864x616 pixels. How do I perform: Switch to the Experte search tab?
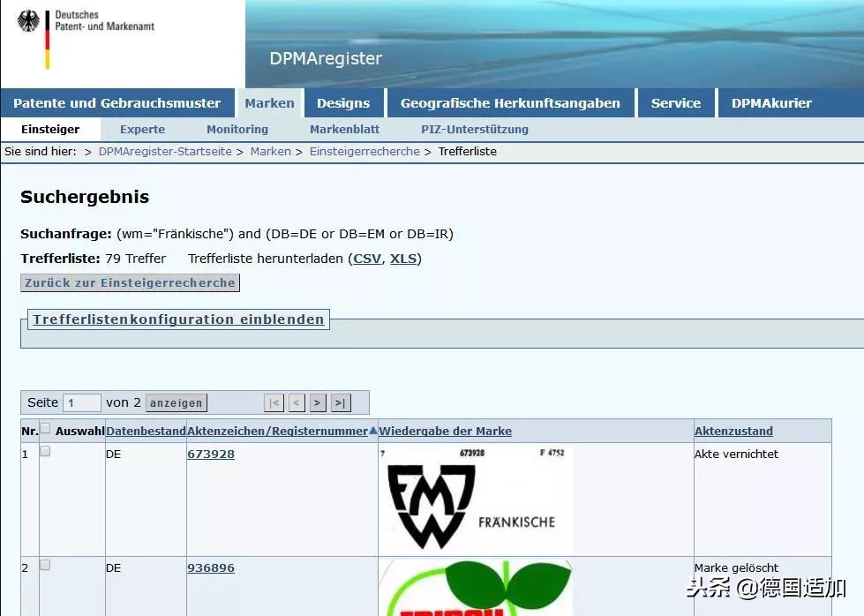click(x=142, y=129)
